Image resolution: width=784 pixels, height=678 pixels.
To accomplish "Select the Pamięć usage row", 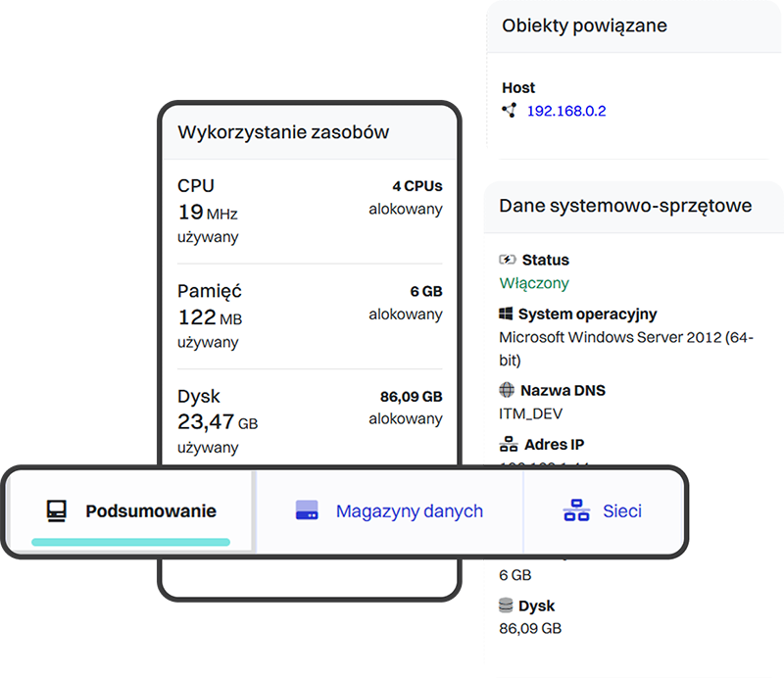I will 310,316.
